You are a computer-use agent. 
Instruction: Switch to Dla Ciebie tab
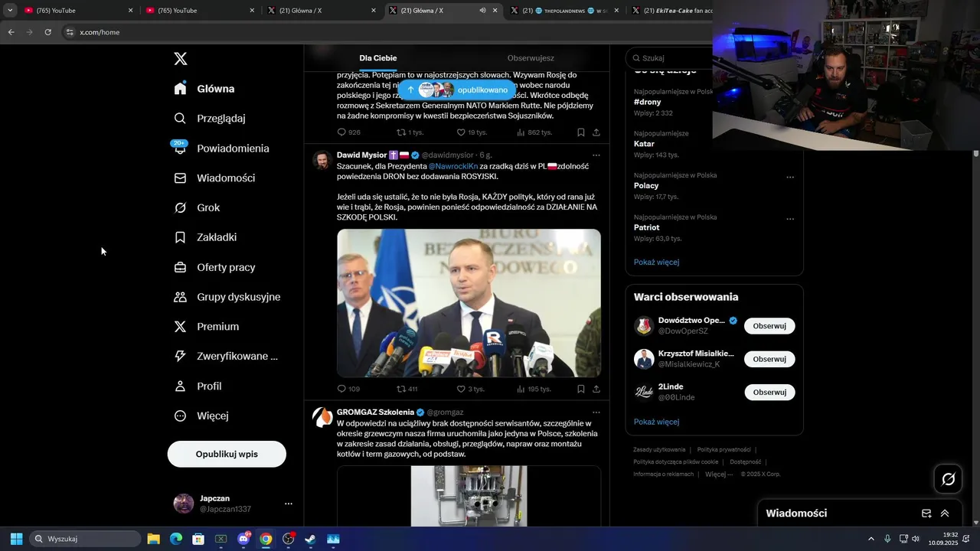378,58
